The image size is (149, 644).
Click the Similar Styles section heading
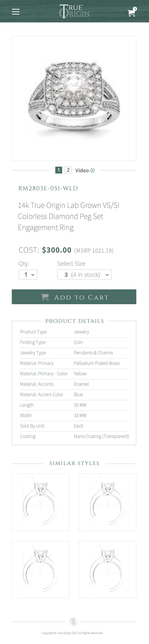(74, 463)
